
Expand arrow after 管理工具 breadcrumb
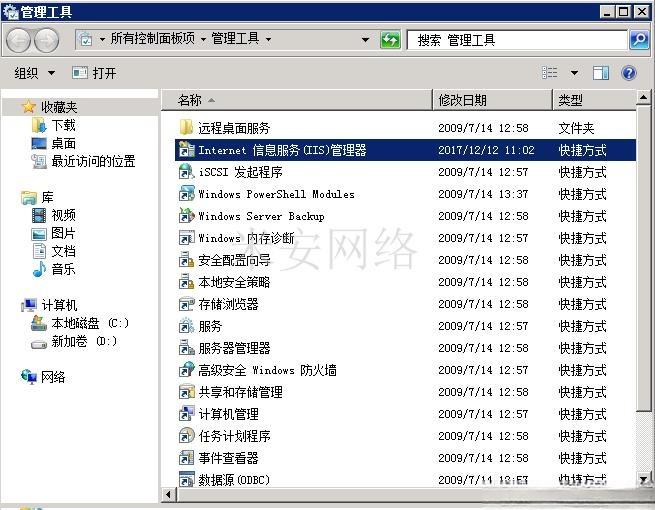(268, 40)
